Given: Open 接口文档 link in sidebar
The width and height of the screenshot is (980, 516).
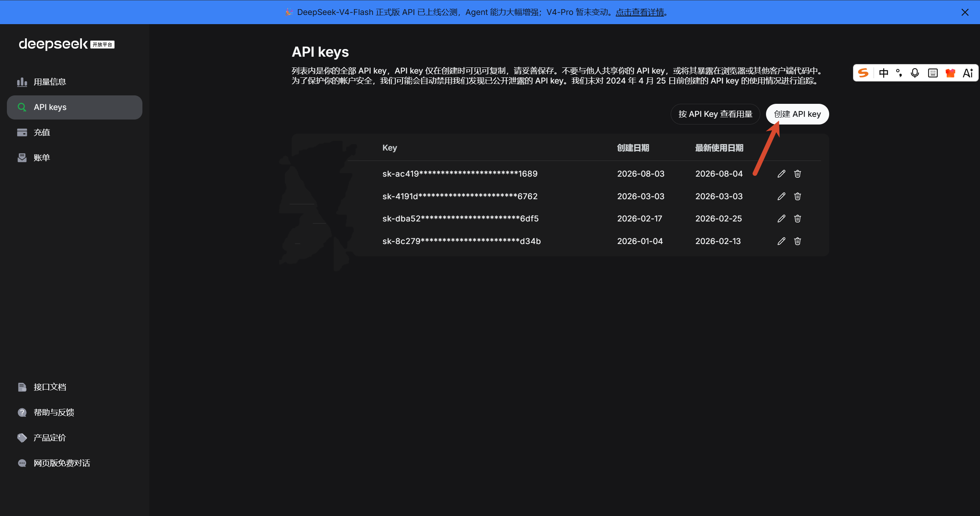Looking at the screenshot, I should tap(75, 387).
